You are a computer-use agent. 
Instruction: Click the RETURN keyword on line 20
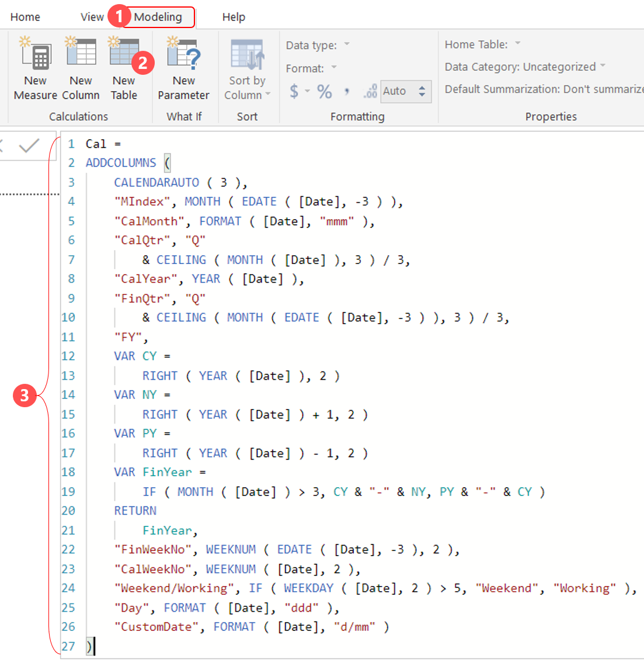135,511
